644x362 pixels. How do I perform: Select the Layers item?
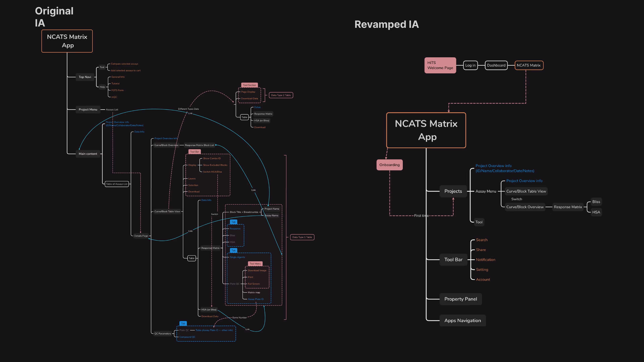pyautogui.click(x=192, y=179)
